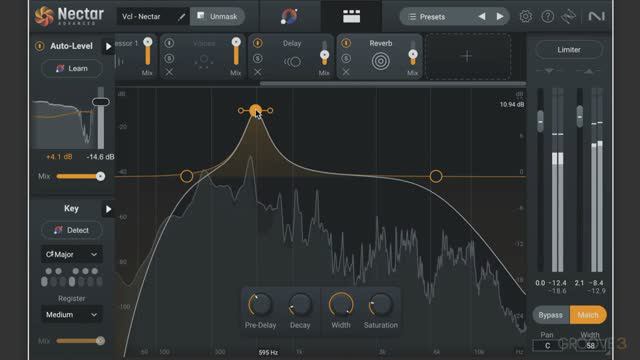640x360 pixels.
Task: Click the peak node's right bandwidth handle
Action: 270,110
